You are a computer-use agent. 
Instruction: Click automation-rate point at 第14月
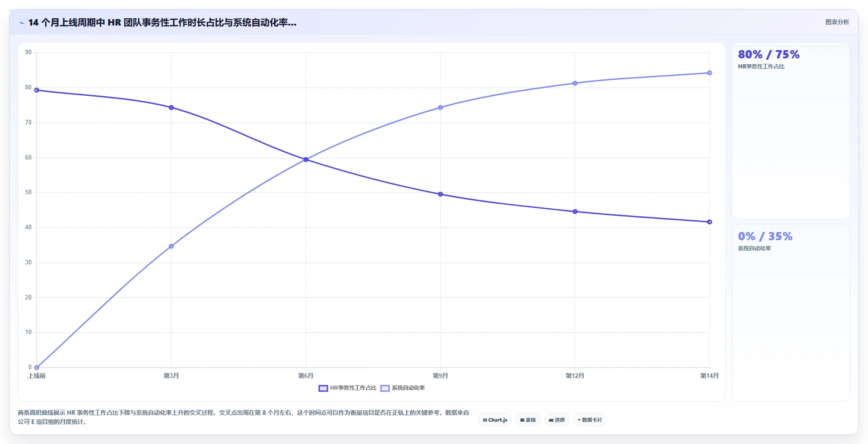click(709, 73)
